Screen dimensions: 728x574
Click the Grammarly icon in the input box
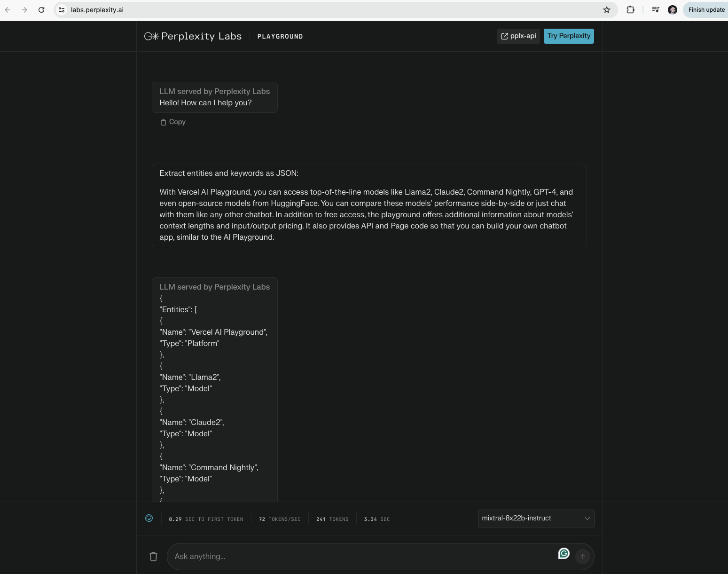coord(564,553)
